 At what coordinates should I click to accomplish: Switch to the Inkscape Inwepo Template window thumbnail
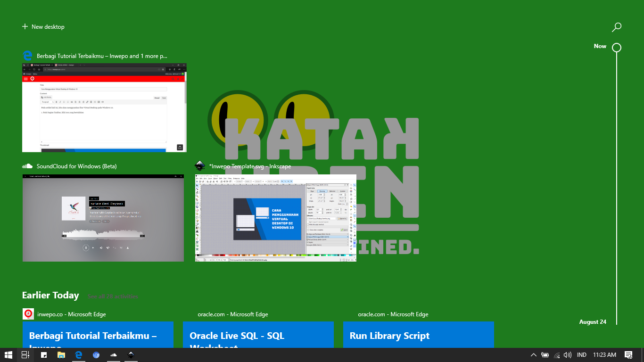pyautogui.click(x=276, y=218)
